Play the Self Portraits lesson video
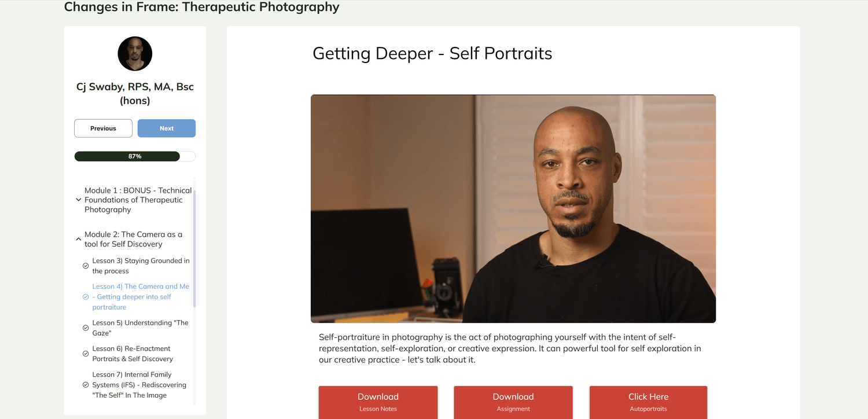Image resolution: width=868 pixels, height=419 pixels. click(x=513, y=208)
